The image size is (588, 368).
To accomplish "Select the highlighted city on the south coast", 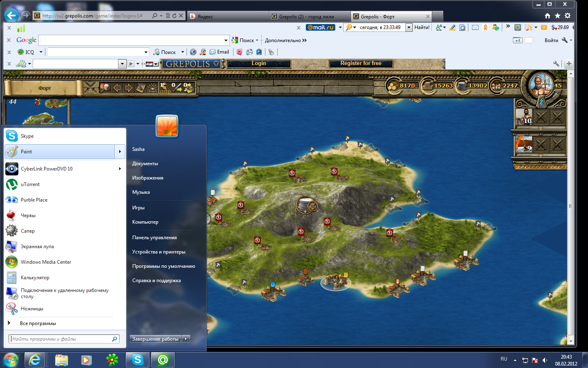I will click(336, 282).
